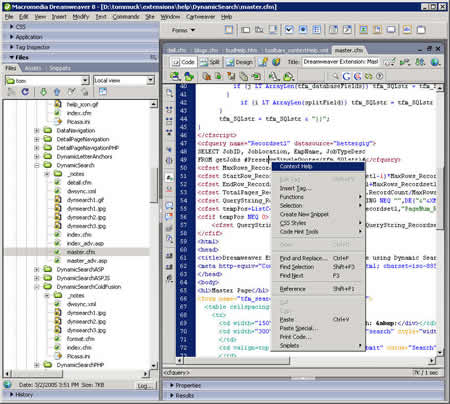The width and height of the screenshot is (450, 404).
Task: Apply Comment from the coding toolbar
Action: coord(169,206)
